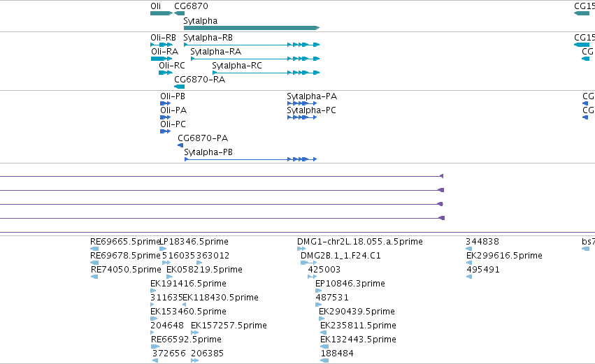Select the 188484 feature label
The image size is (595, 364).
(x=337, y=354)
